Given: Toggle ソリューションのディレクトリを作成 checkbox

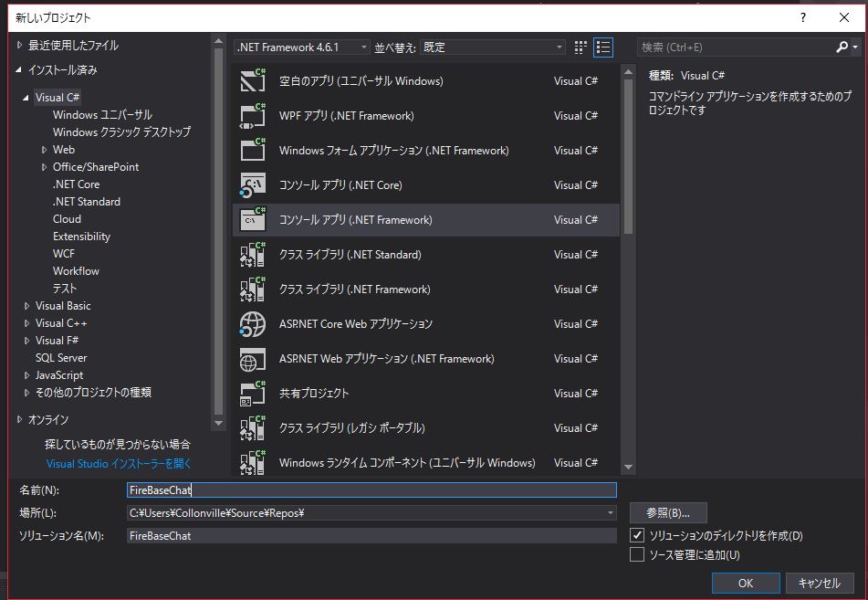Looking at the screenshot, I should tap(637, 535).
